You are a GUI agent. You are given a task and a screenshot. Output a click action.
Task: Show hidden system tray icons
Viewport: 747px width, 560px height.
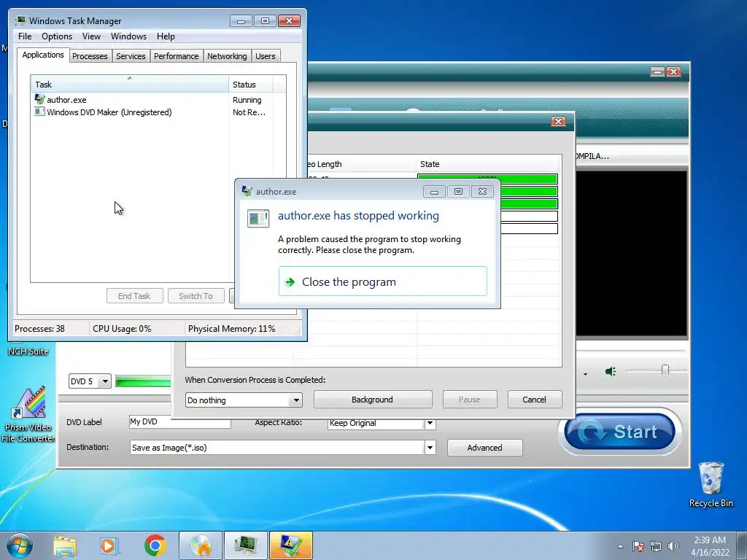[620, 546]
